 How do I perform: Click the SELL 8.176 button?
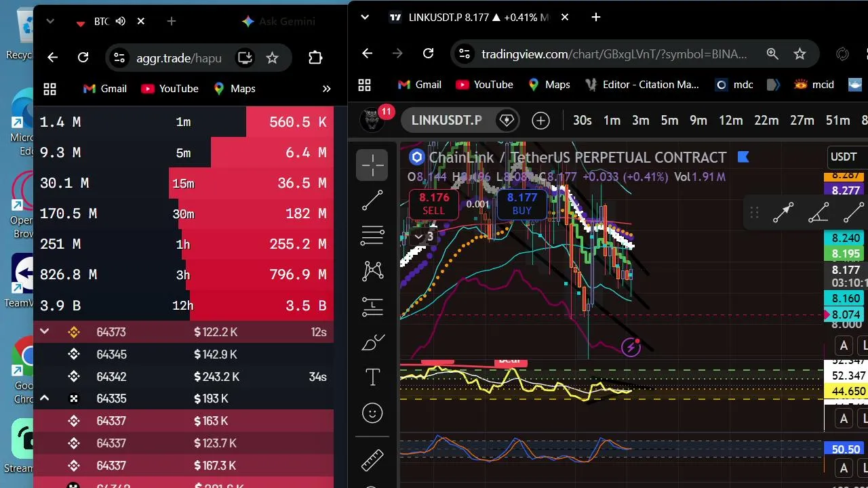pyautogui.click(x=434, y=204)
